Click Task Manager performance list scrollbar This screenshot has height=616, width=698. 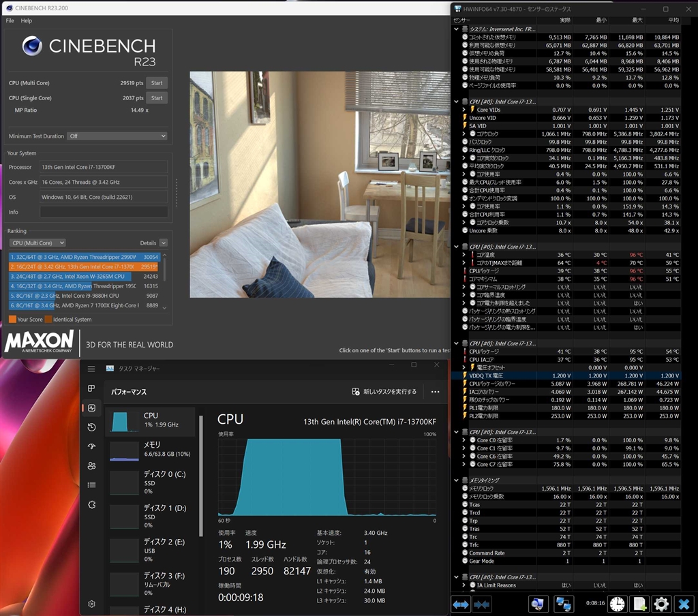click(x=201, y=476)
